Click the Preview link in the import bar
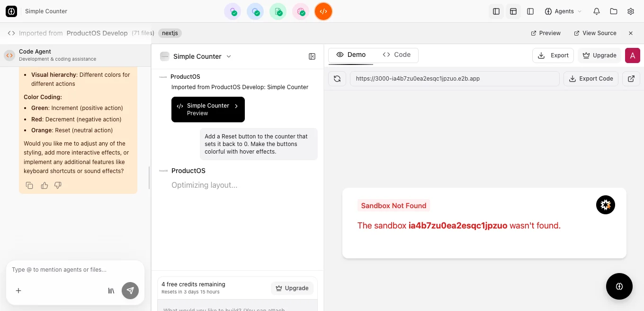644x311 pixels. click(x=546, y=33)
